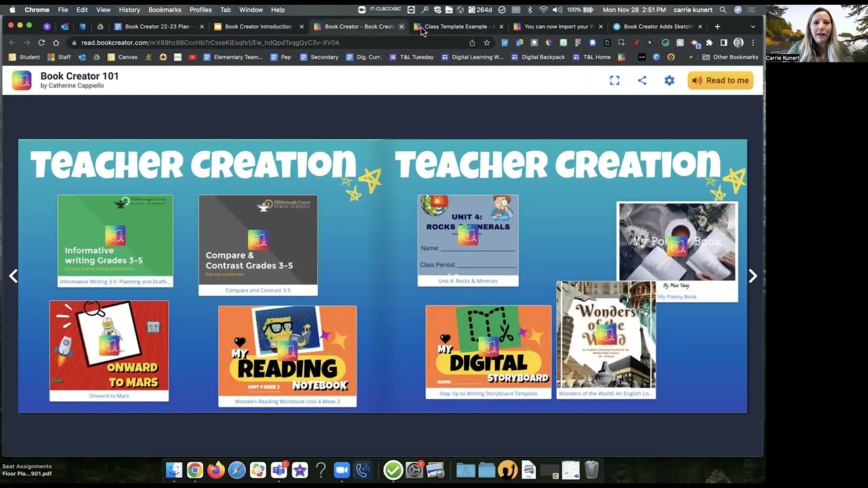Viewport: 868px width, 488px height.
Task: Open the Student bookmarks folder
Action: tap(24, 57)
